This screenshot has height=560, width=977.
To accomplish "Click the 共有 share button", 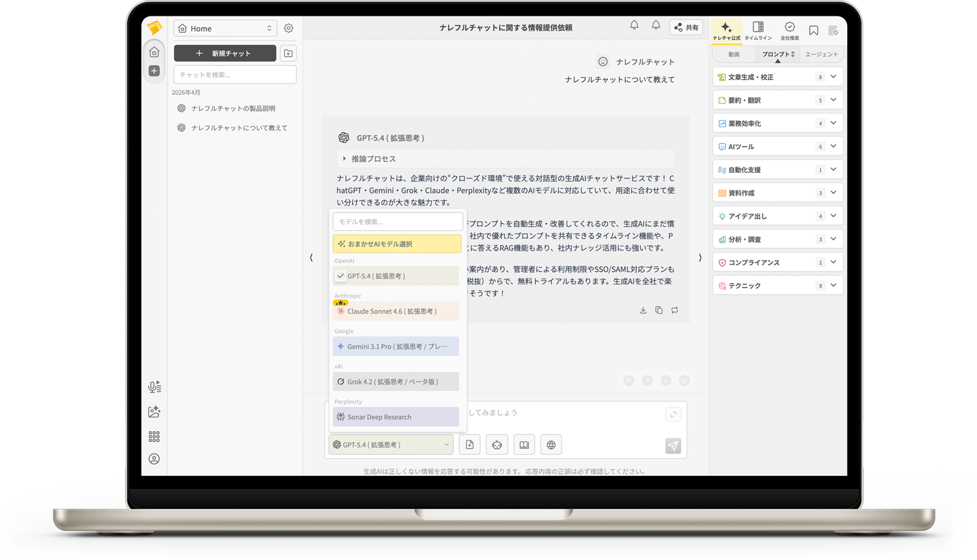I will click(x=686, y=27).
